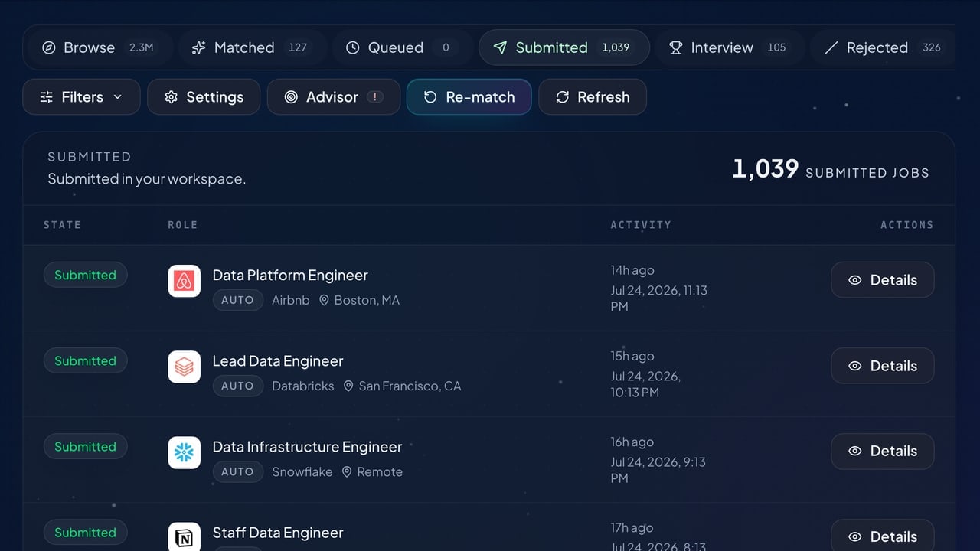Open the Lead Data Engineer role title
Screen dimensions: 980x551
tap(278, 361)
